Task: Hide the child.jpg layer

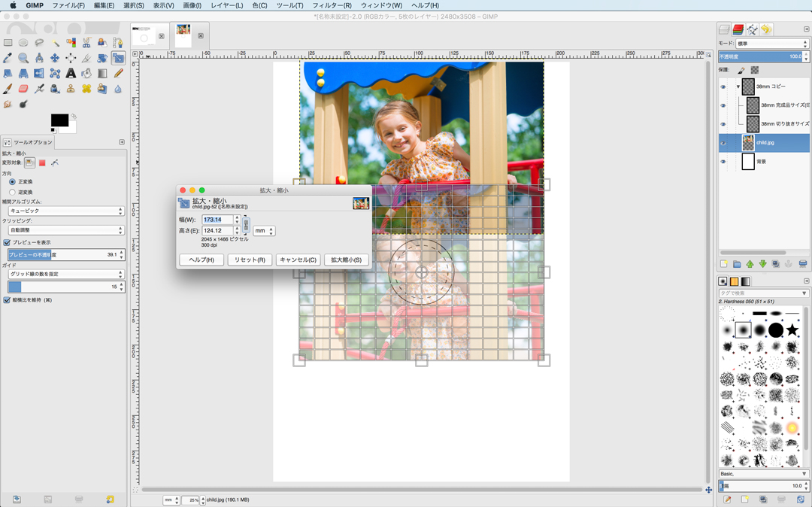Action: coord(723,142)
